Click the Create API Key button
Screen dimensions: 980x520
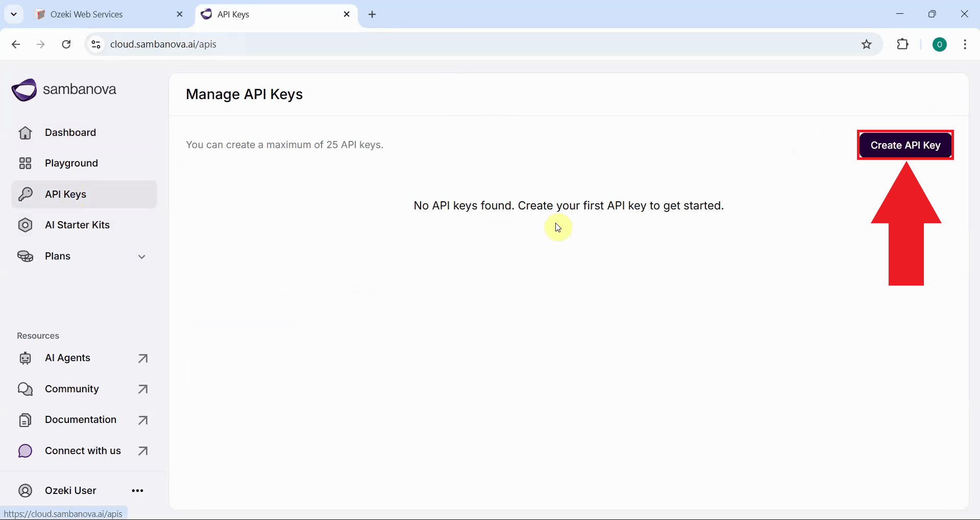tap(905, 145)
